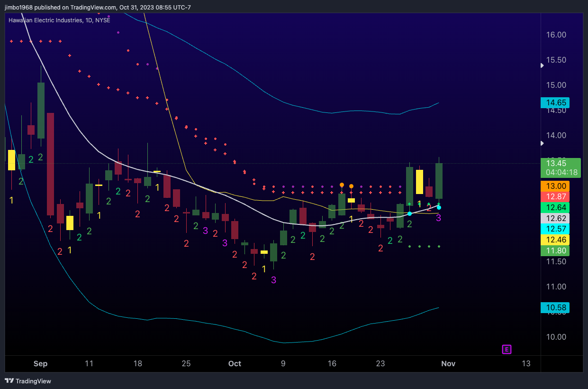Image resolution: width=588 pixels, height=389 pixels.
Task: Click the Nov date axis label
Action: click(x=448, y=364)
